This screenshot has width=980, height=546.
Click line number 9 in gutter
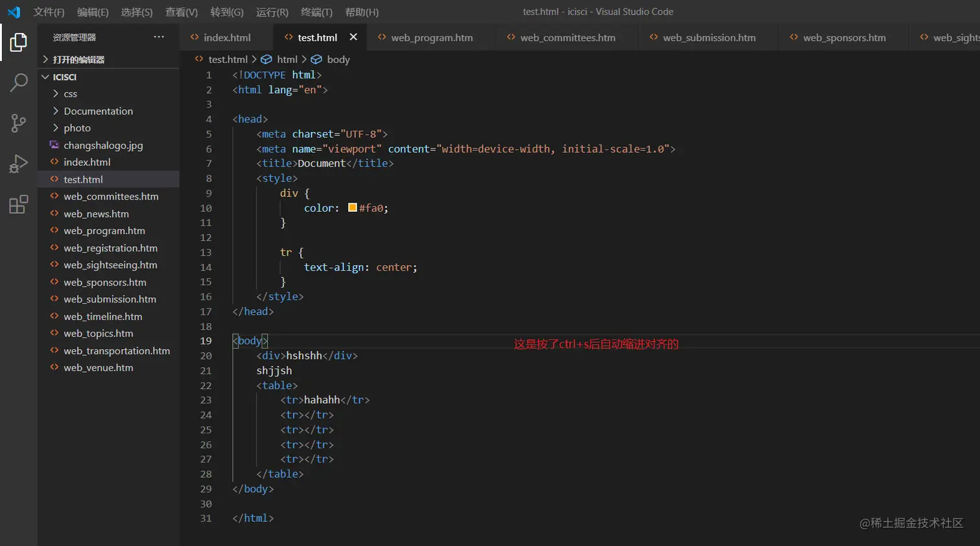pyautogui.click(x=209, y=193)
